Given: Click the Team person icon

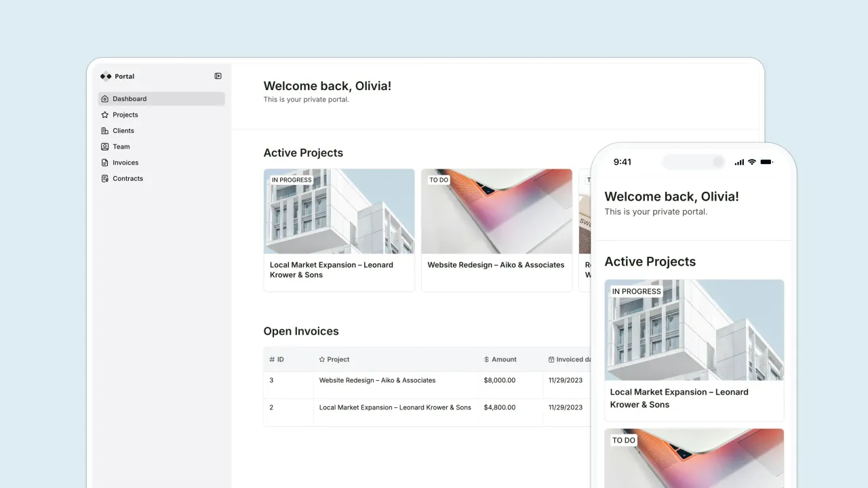Looking at the screenshot, I should 104,147.
